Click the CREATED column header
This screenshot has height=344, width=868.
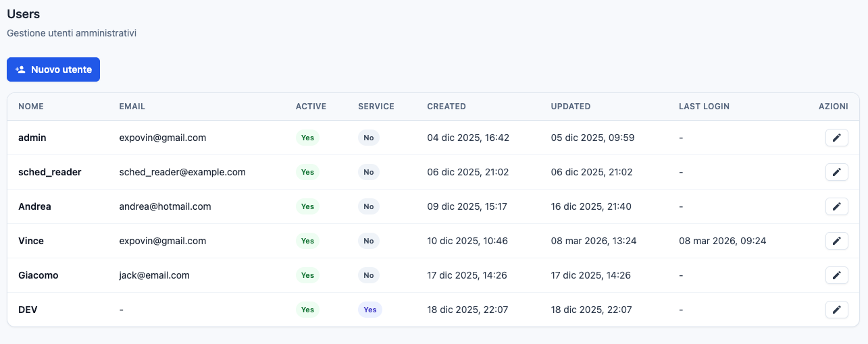click(446, 107)
